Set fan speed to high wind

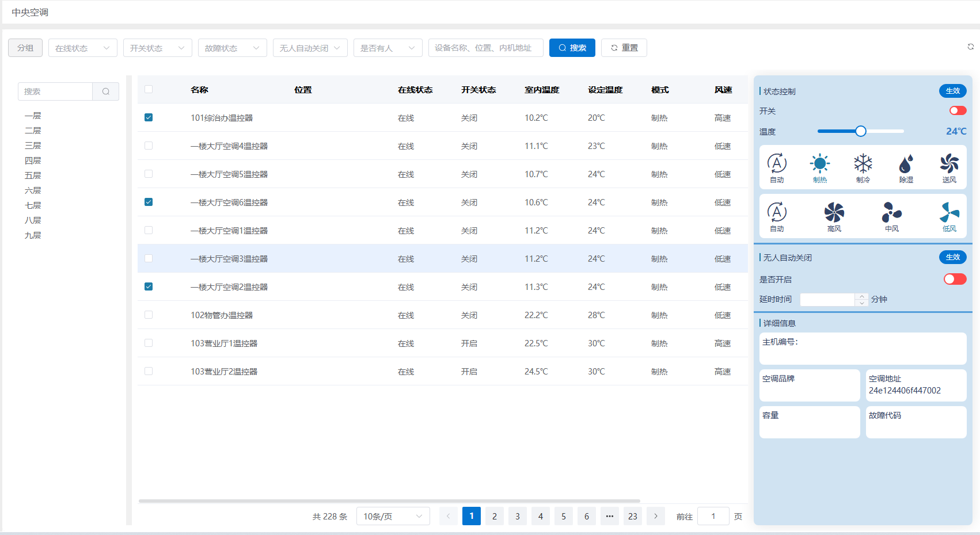pos(834,213)
